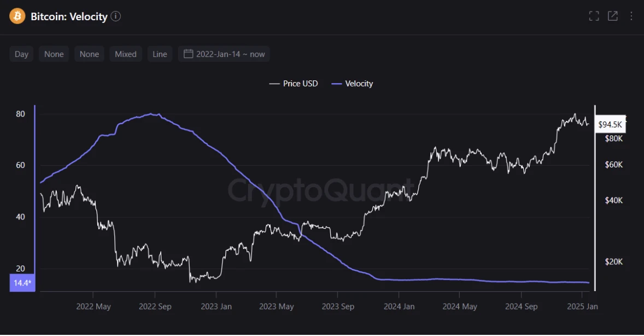Screen dimensions: 644x336
Task: Open the second None selector dropdown
Action: [x=89, y=54]
